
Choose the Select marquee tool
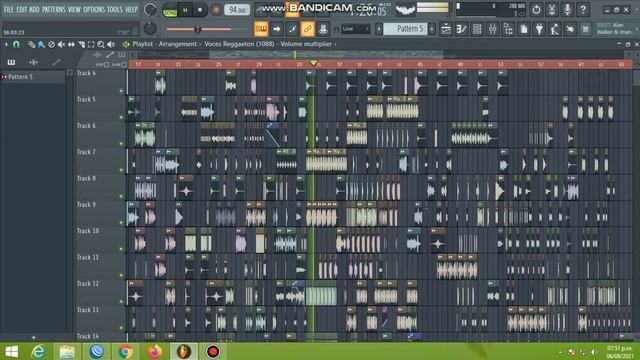[91, 44]
